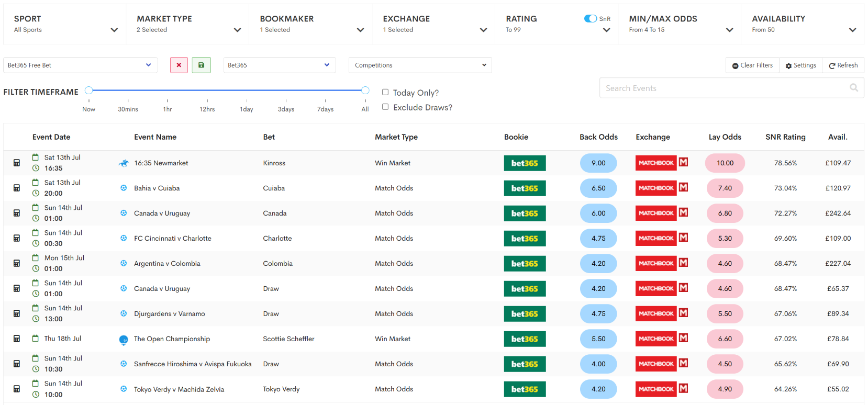Click bet365 logo in Kinross row
The image size is (868, 405).
click(x=525, y=163)
